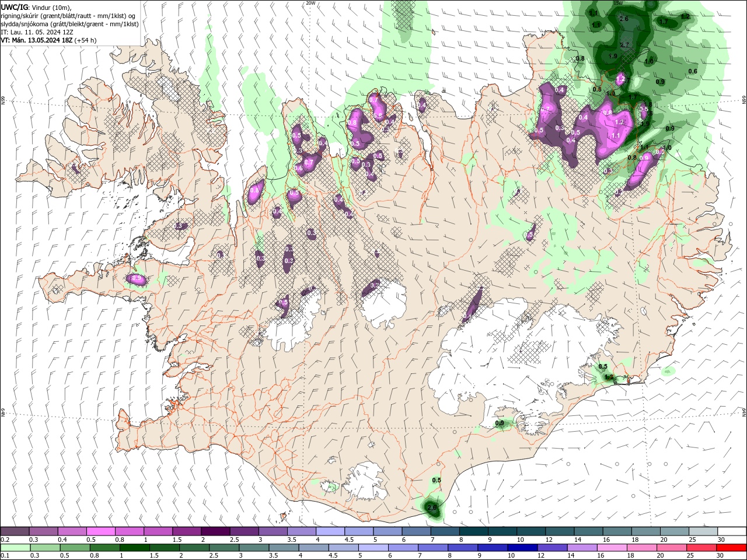Click upper-scale dark teal swatch labeled 8
Screen dimensions: 747x560
[474, 531]
